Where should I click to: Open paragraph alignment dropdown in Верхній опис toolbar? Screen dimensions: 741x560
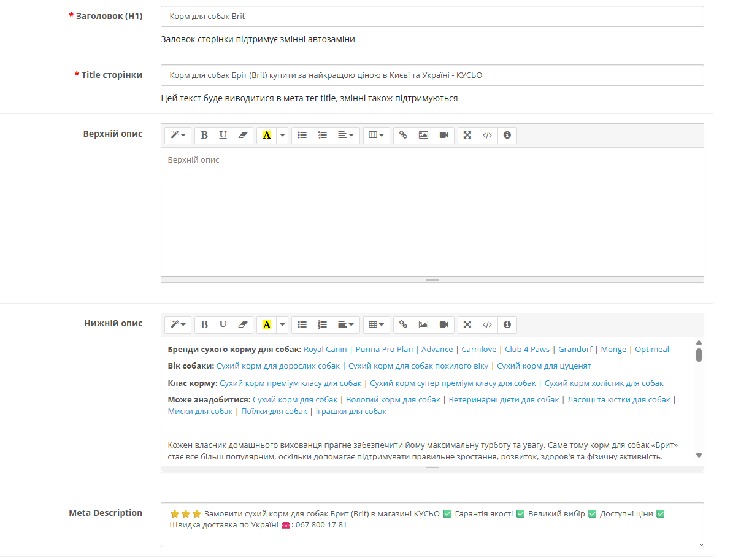coord(346,135)
